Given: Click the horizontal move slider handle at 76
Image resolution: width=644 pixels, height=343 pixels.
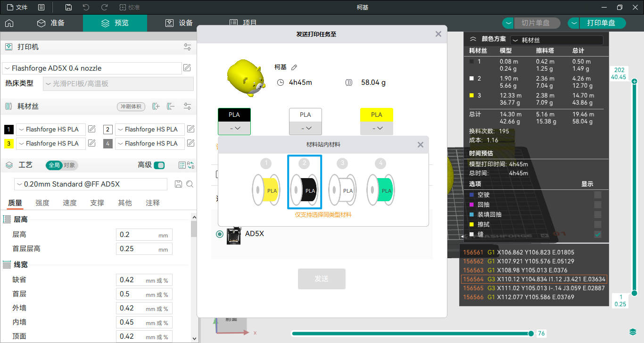Looking at the screenshot, I should click(531, 334).
